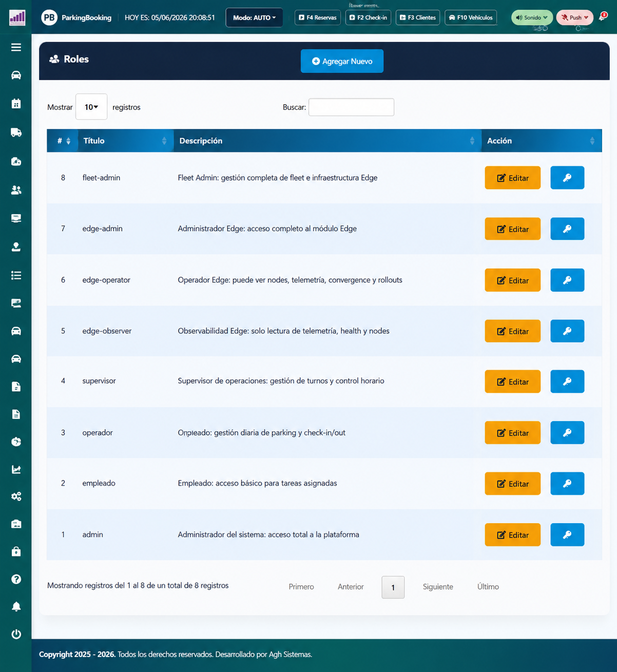Edit the fleet-admin role

click(x=513, y=178)
